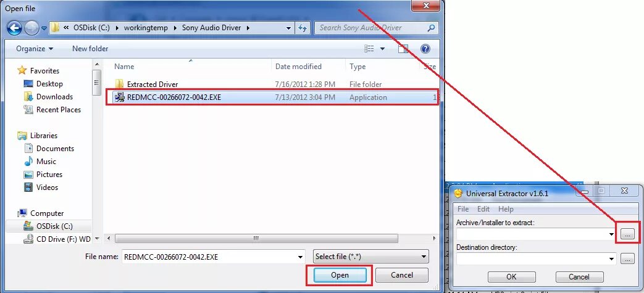Select Libraries in the navigation pane

(44, 136)
